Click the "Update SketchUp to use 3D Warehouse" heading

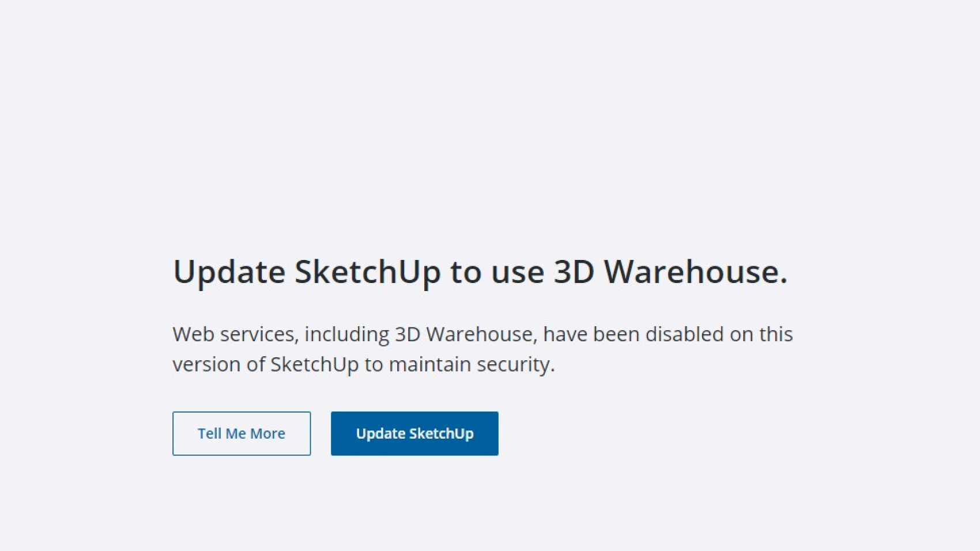click(x=480, y=271)
